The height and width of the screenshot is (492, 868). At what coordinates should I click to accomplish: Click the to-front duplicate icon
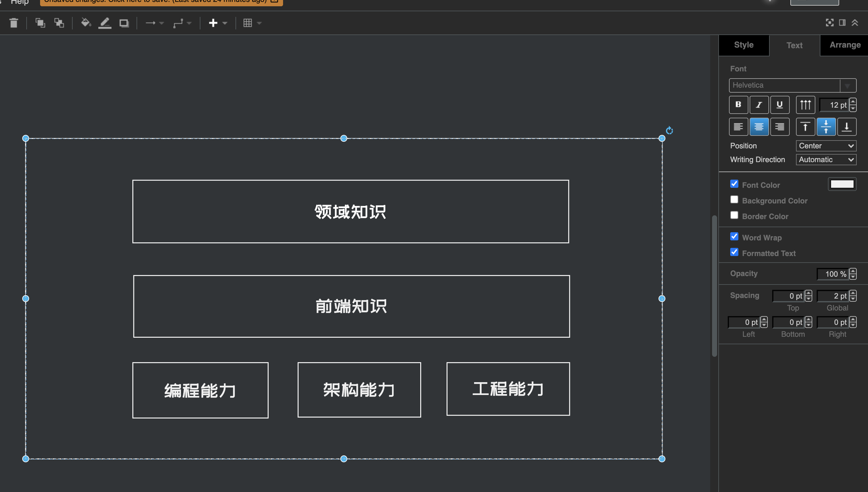[41, 23]
